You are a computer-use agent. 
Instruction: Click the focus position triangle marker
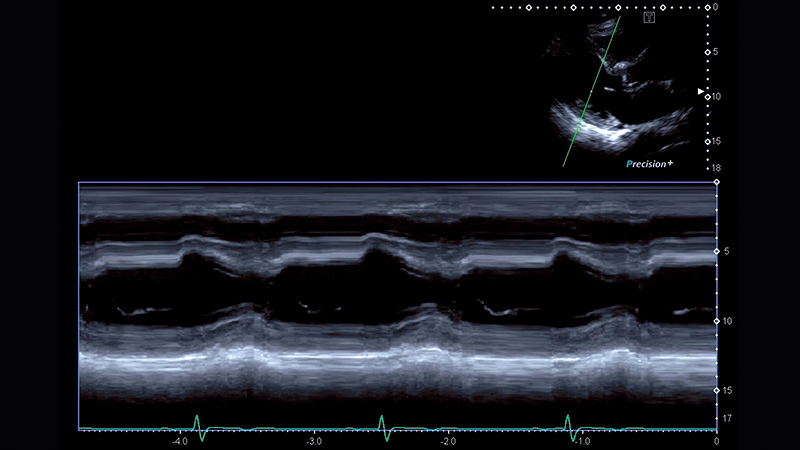[701, 92]
